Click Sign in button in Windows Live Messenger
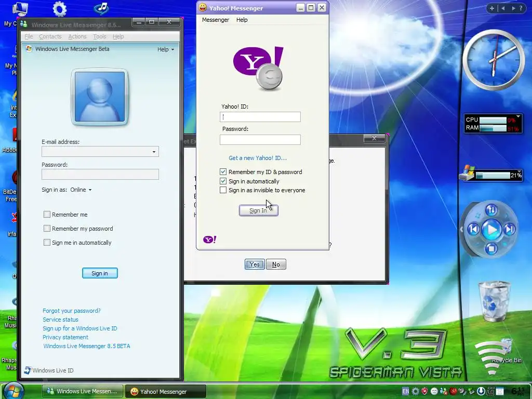Viewport: 532px width, 399px height. [100, 273]
